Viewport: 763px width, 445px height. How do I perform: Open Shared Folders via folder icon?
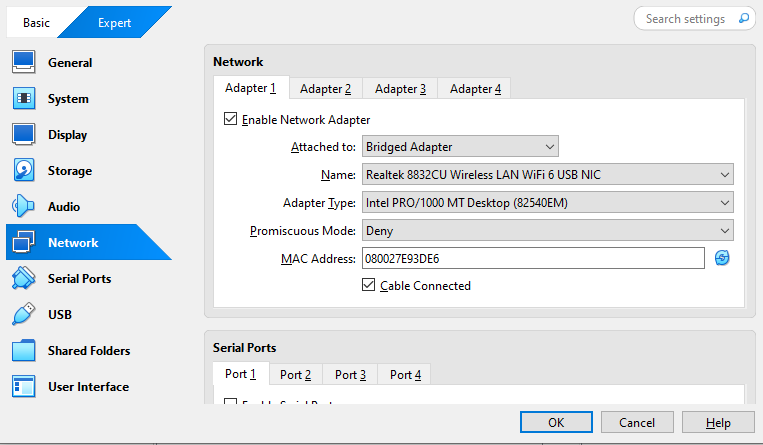(23, 351)
